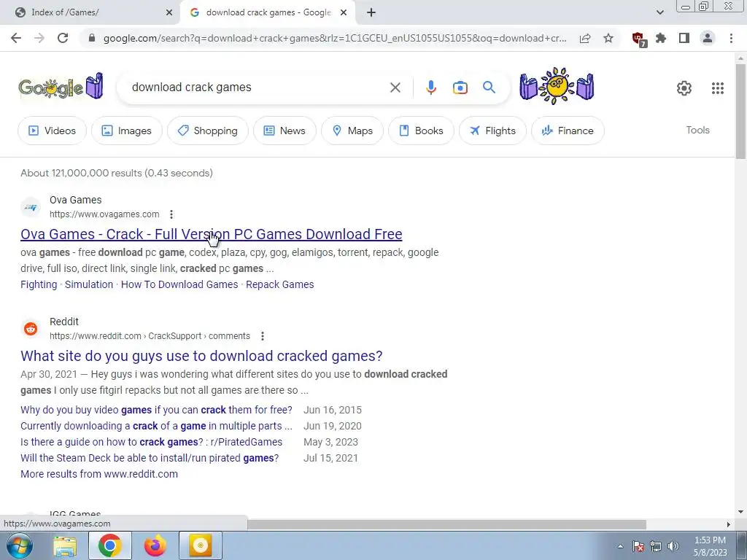Select the 'download crack games - Google' tab

(267, 13)
